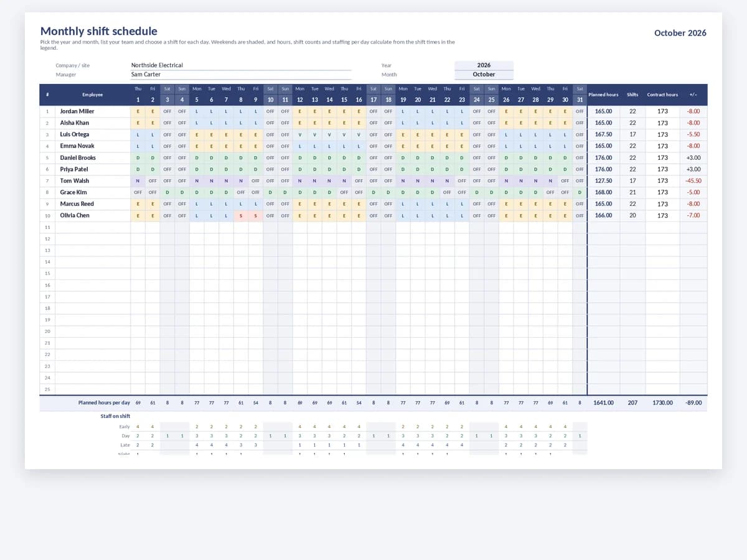The image size is (747, 560).
Task: Select the empty employee cell in row 11
Action: [93, 227]
